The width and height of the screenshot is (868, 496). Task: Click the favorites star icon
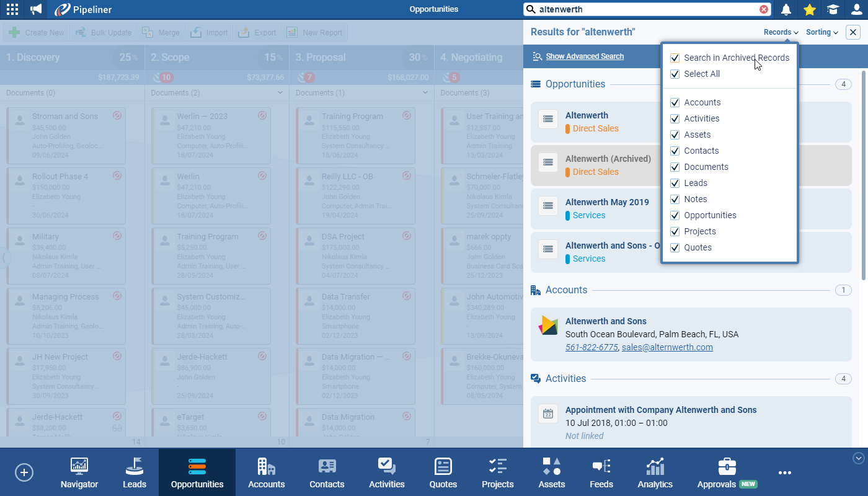coord(809,9)
